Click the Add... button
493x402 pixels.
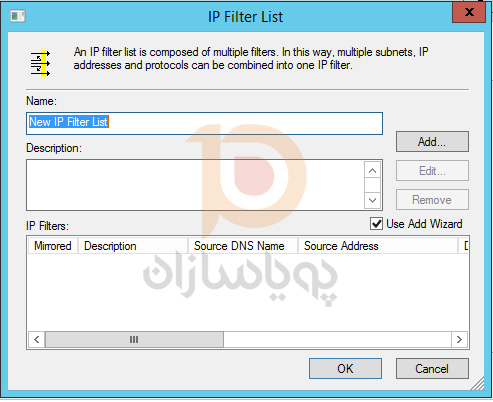point(432,142)
